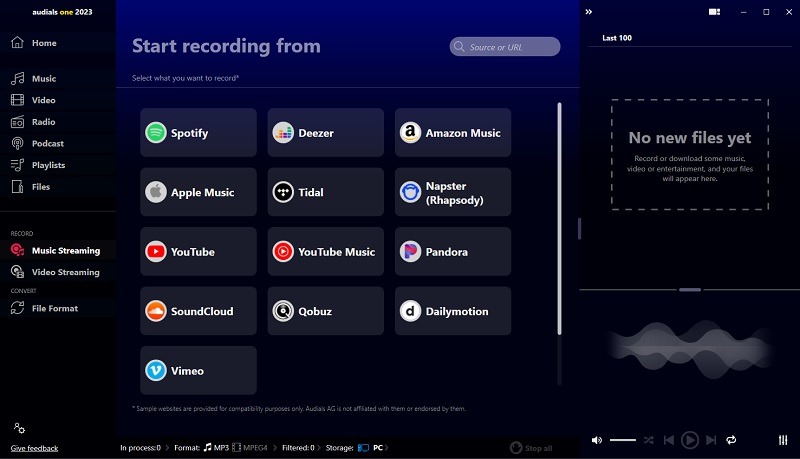Open the MP3 format options in status bar

coord(214,448)
